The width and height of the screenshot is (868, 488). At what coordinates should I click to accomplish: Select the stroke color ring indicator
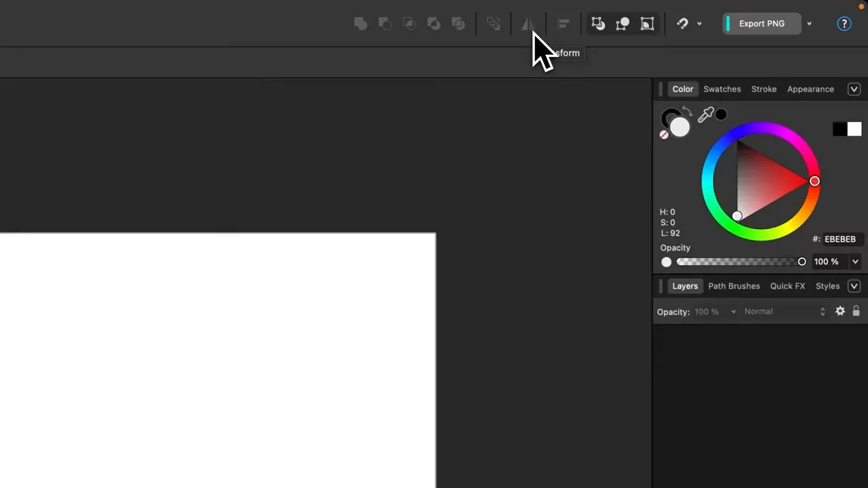[x=669, y=117]
